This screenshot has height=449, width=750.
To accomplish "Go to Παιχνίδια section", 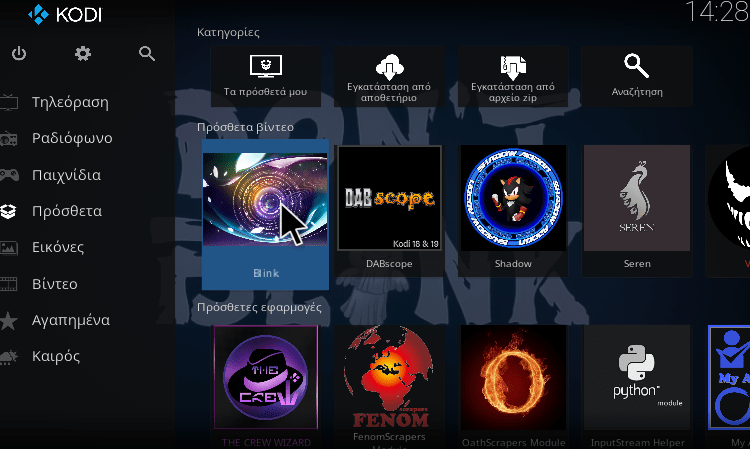I will [x=66, y=175].
